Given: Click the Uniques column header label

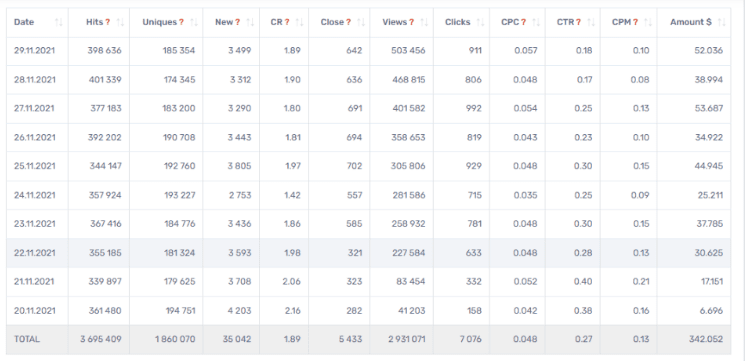Looking at the screenshot, I should click(160, 22).
